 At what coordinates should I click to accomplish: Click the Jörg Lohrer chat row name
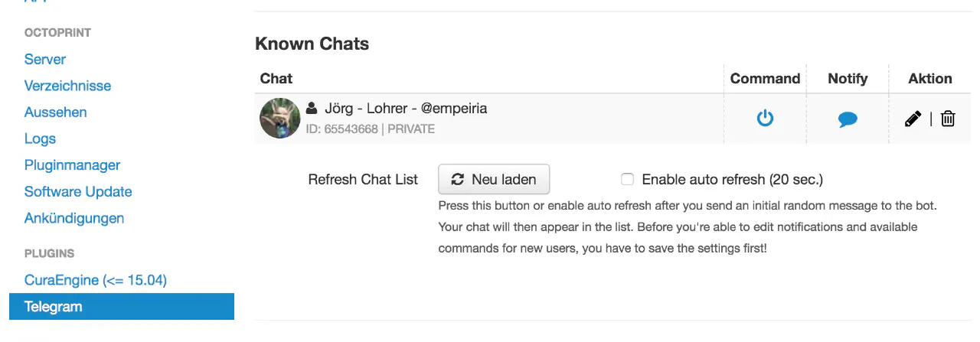(406, 108)
